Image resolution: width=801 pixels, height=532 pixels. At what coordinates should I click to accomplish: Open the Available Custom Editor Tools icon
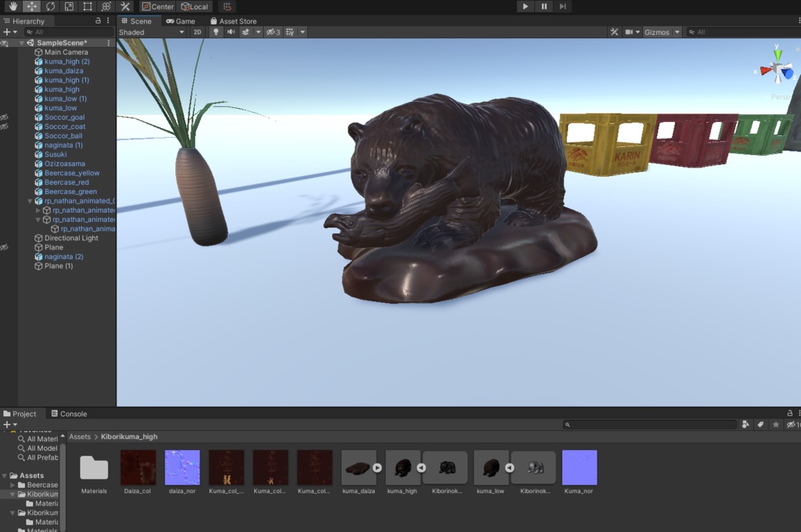click(126, 7)
